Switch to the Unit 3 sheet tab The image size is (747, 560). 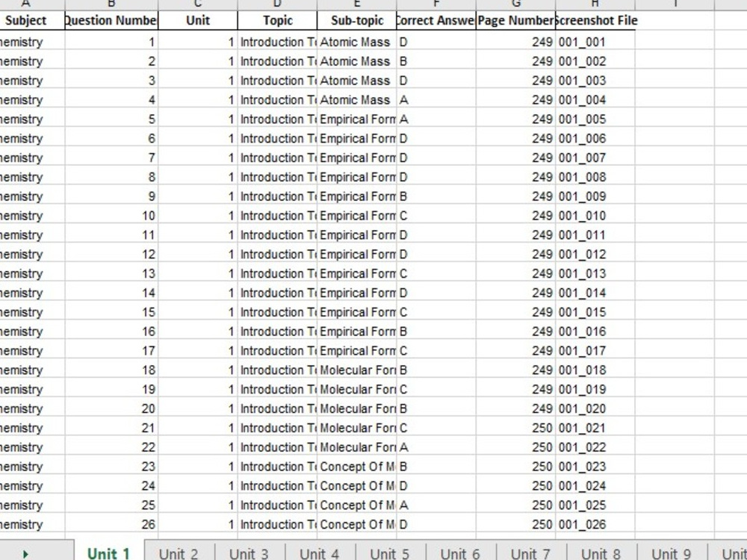(249, 553)
